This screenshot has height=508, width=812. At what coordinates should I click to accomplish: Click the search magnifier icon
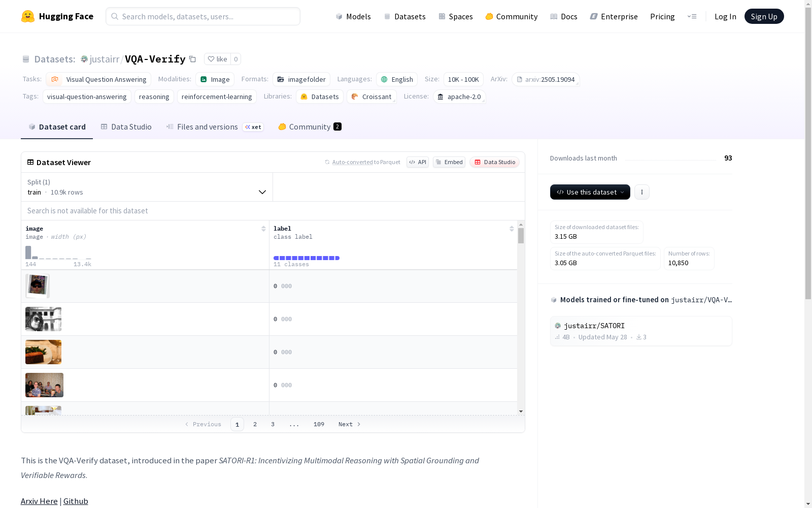click(115, 16)
